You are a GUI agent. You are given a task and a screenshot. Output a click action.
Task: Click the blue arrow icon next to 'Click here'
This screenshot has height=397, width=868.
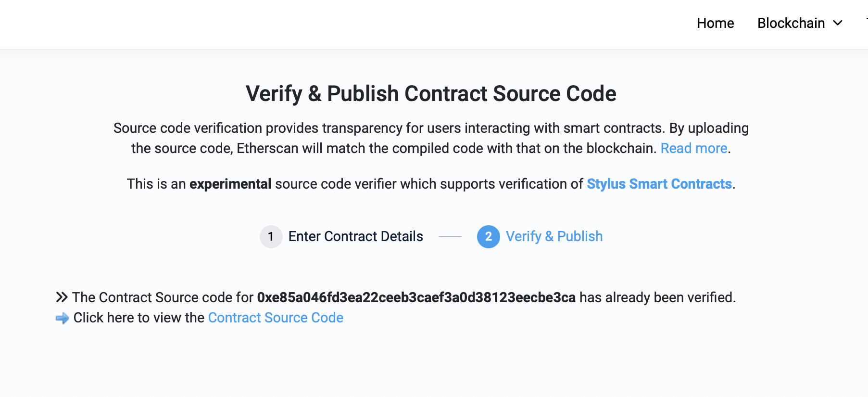coord(62,318)
